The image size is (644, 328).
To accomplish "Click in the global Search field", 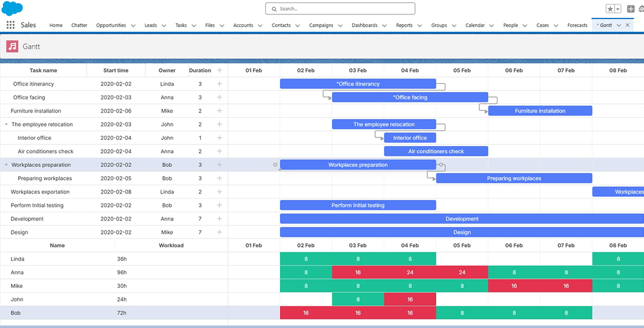I will pos(340,9).
